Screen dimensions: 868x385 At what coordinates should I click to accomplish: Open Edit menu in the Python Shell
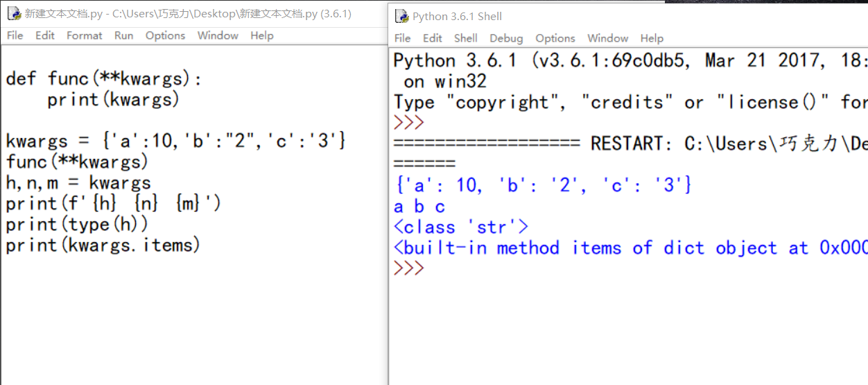[x=433, y=38]
